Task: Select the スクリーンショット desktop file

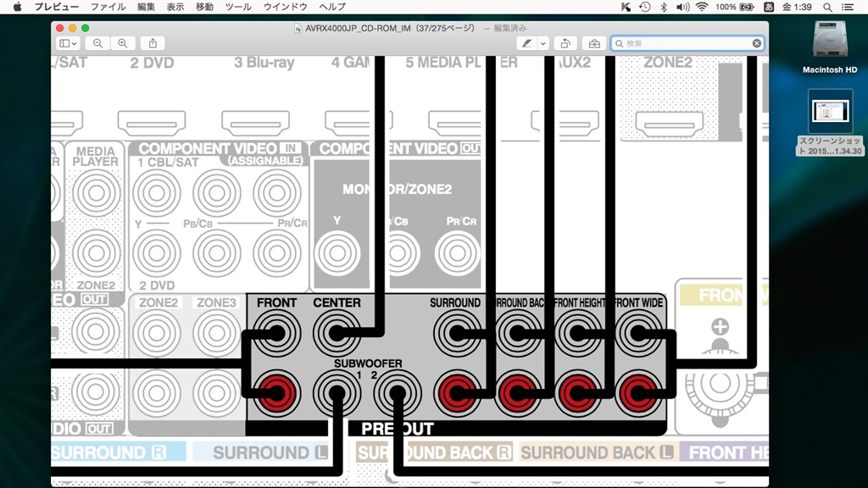Action: [830, 122]
